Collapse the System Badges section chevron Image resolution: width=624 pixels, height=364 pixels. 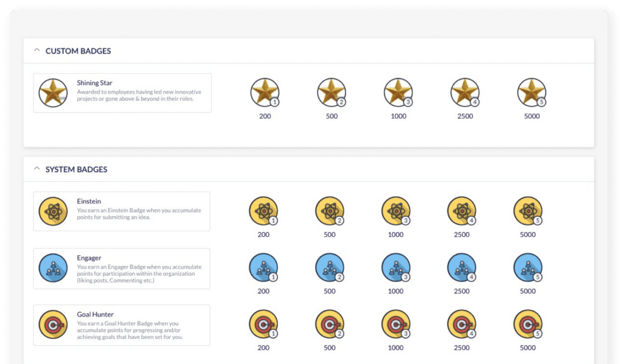pyautogui.click(x=37, y=169)
